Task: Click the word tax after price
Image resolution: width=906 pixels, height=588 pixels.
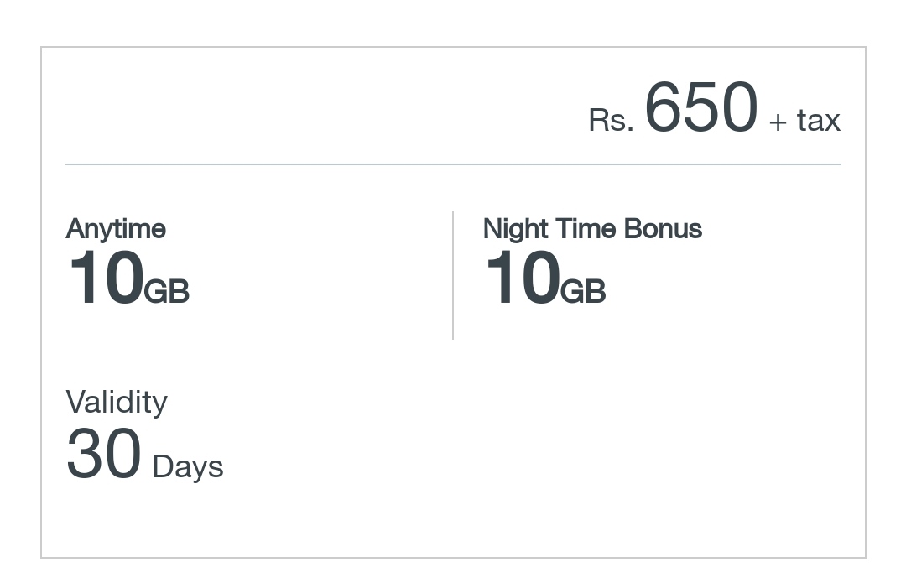Action: click(x=819, y=121)
